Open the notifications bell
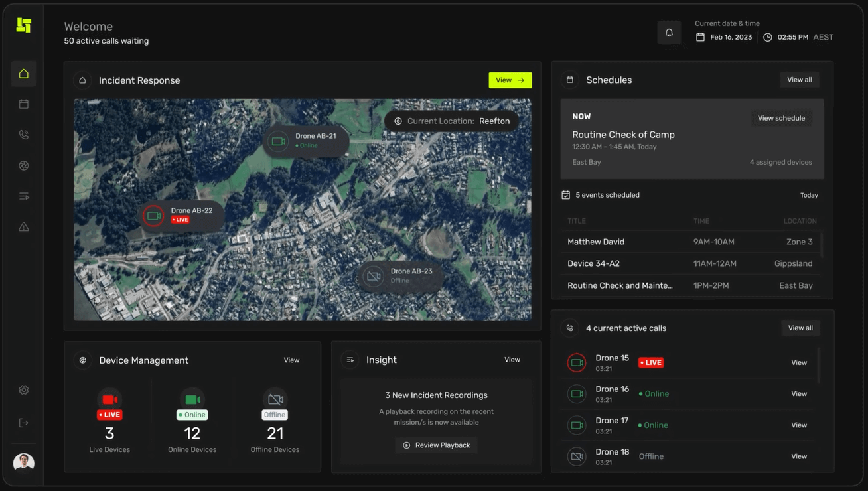This screenshot has width=868, height=491. tap(669, 33)
